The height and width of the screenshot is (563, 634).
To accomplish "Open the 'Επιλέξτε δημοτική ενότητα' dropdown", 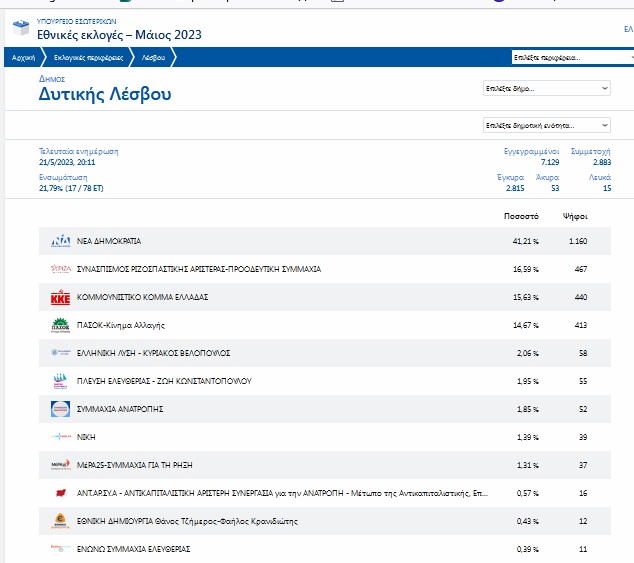I will [547, 125].
